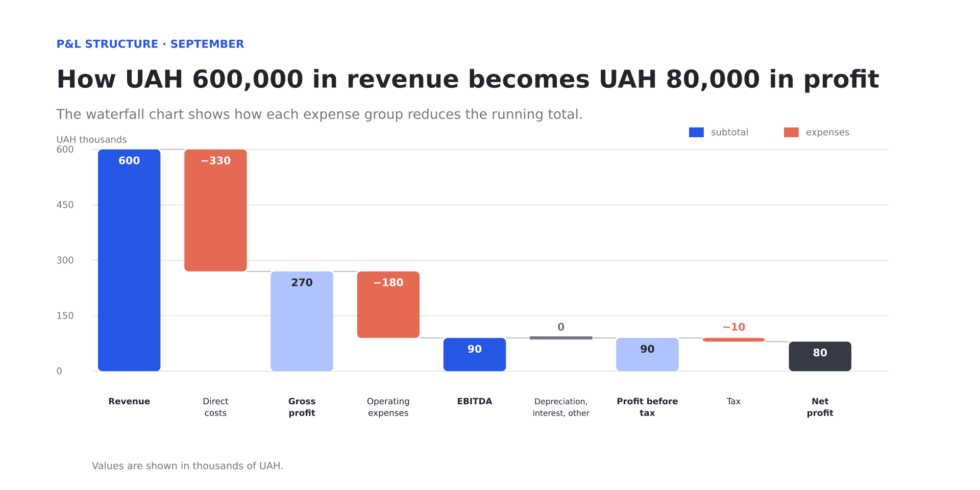Image resolution: width=980 pixels, height=490 pixels.
Task: Click the EBITDA axis label
Action: coord(475,401)
